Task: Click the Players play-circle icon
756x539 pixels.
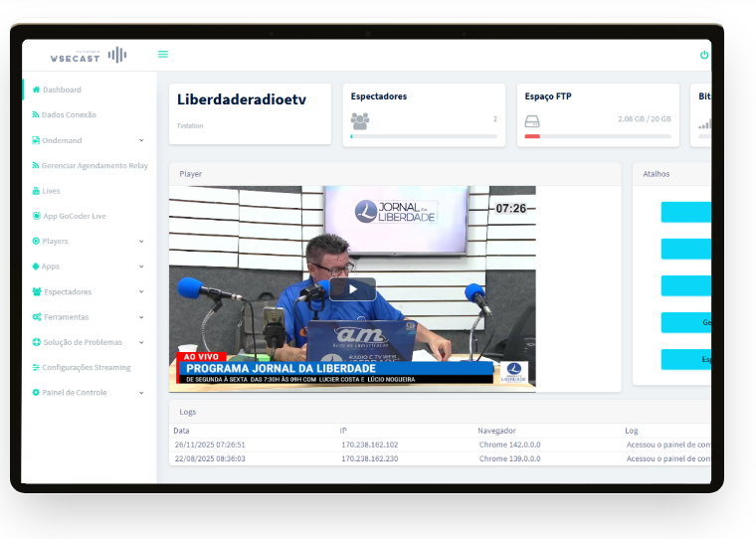Action: click(x=36, y=241)
